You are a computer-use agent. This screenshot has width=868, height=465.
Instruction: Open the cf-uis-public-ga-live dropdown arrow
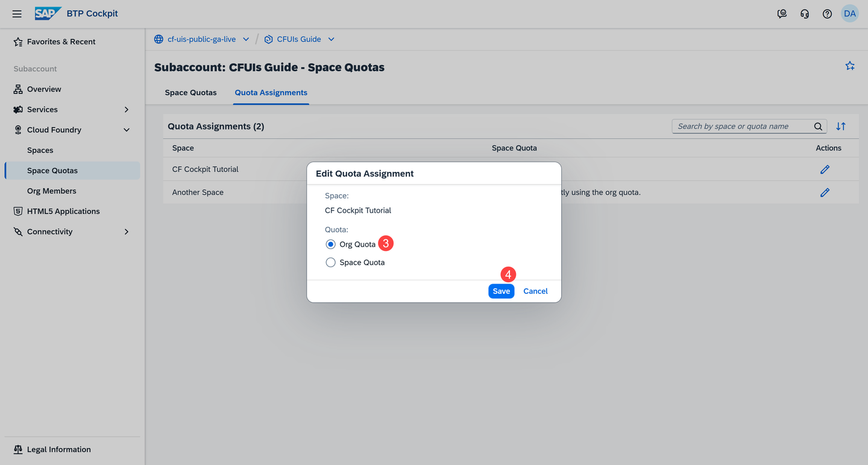246,39
